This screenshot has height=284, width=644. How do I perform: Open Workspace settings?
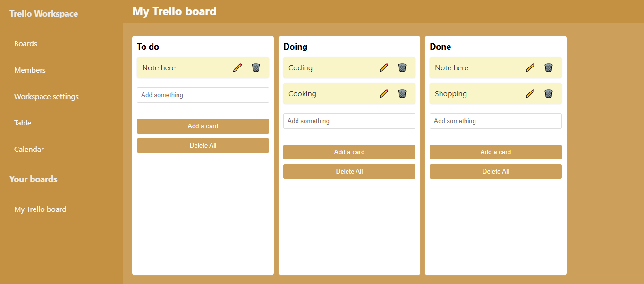(x=46, y=96)
